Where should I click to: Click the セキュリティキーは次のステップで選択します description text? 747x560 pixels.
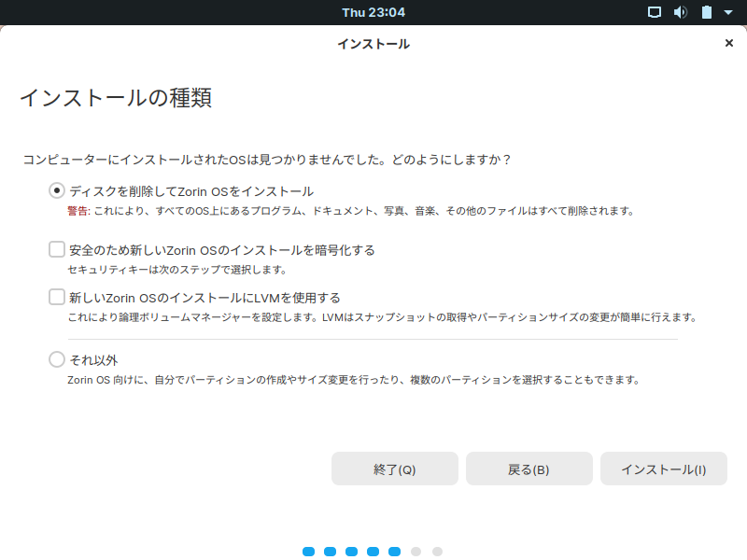[177, 270]
